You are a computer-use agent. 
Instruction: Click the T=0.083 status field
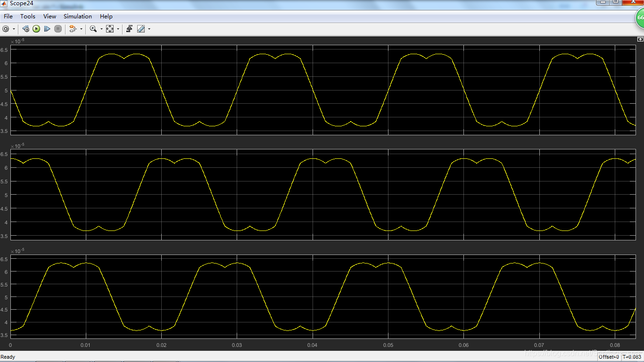click(x=632, y=357)
